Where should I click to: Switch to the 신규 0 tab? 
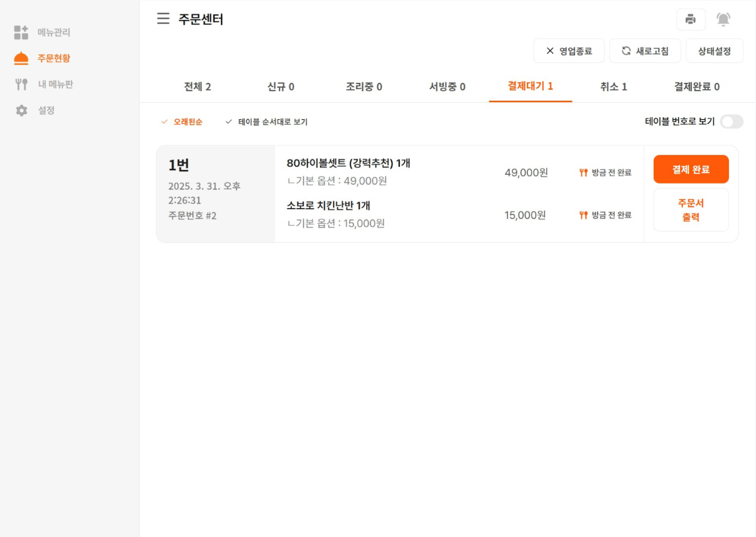coord(281,87)
